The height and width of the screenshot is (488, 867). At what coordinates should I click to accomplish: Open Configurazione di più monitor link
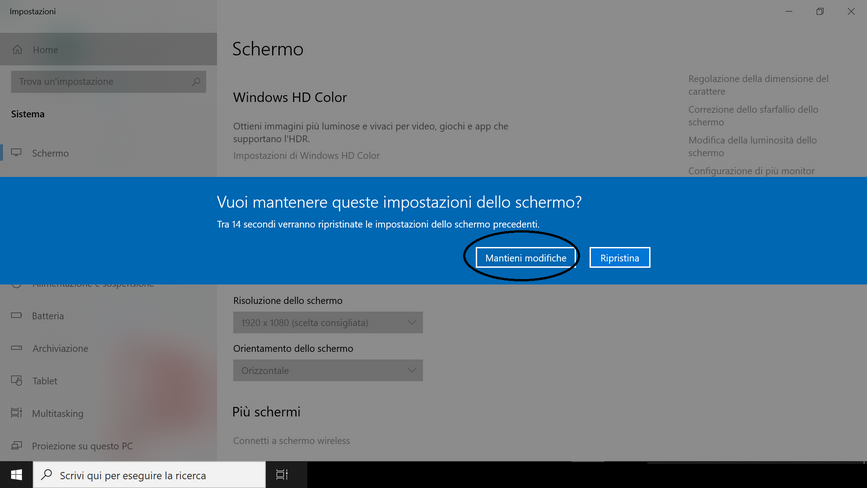[751, 171]
